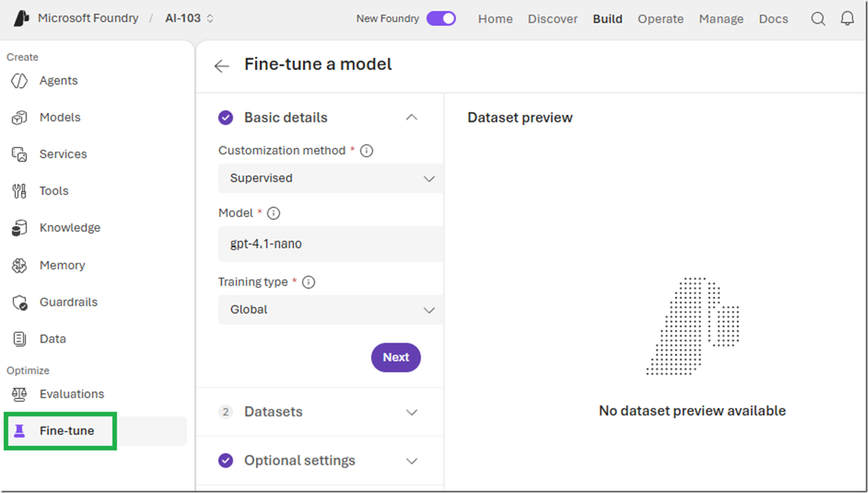Open the Manage tab

point(721,19)
